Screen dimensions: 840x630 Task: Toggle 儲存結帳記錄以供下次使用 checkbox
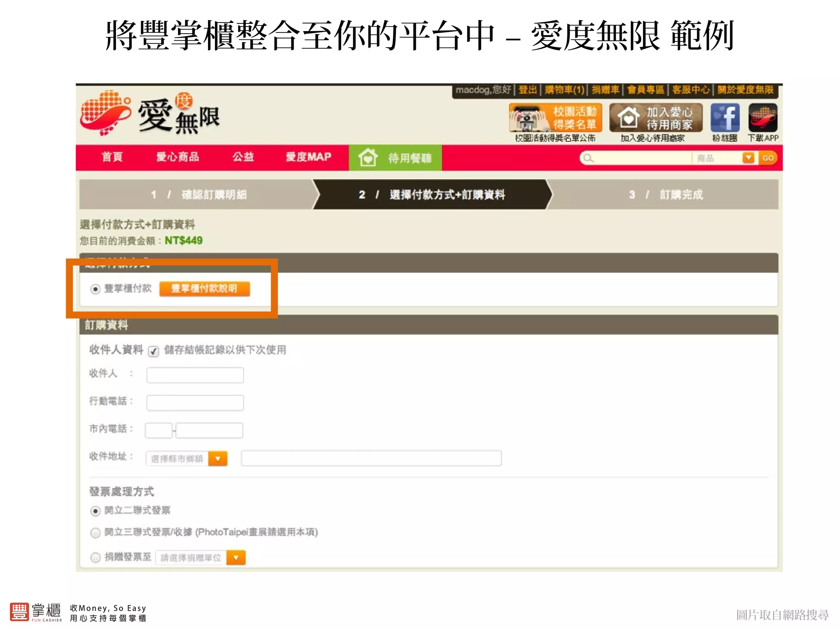pyautogui.click(x=153, y=352)
